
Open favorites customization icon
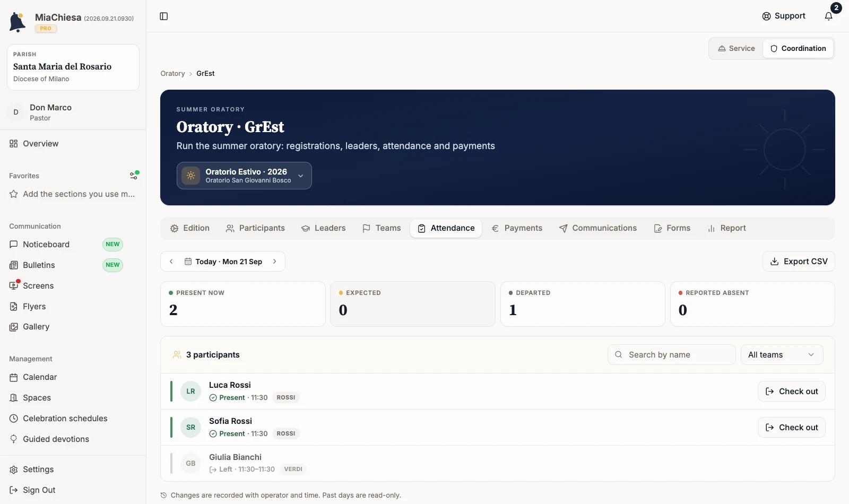click(134, 176)
